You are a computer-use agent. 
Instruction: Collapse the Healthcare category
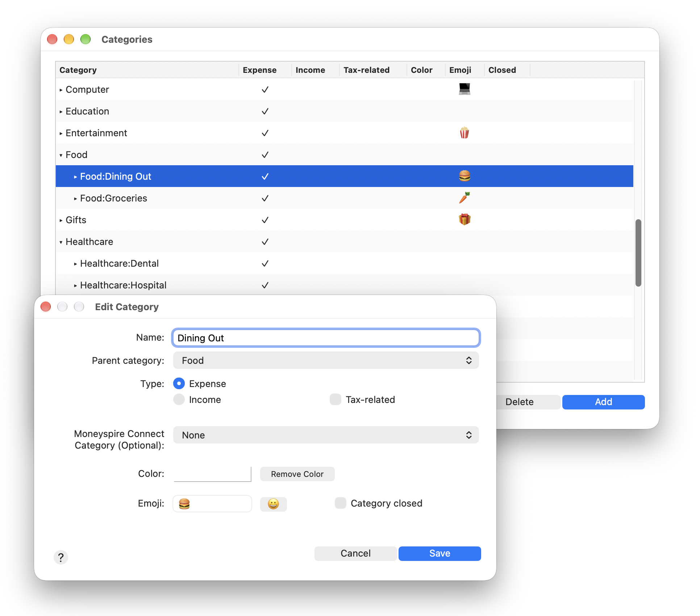pos(61,242)
